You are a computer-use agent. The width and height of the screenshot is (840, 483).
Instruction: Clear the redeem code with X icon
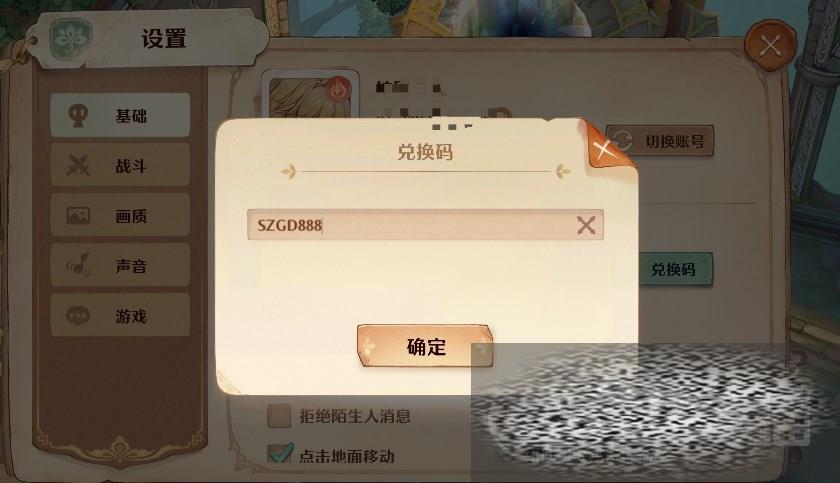586,225
